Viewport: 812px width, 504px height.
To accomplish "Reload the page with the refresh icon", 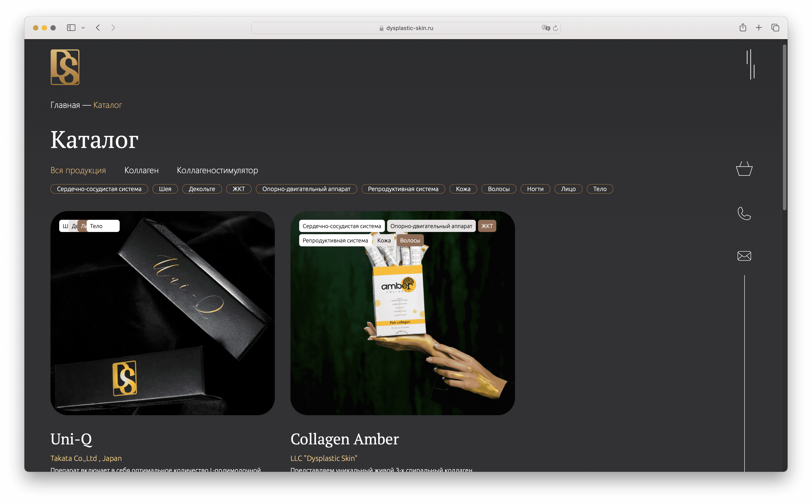I will (555, 28).
